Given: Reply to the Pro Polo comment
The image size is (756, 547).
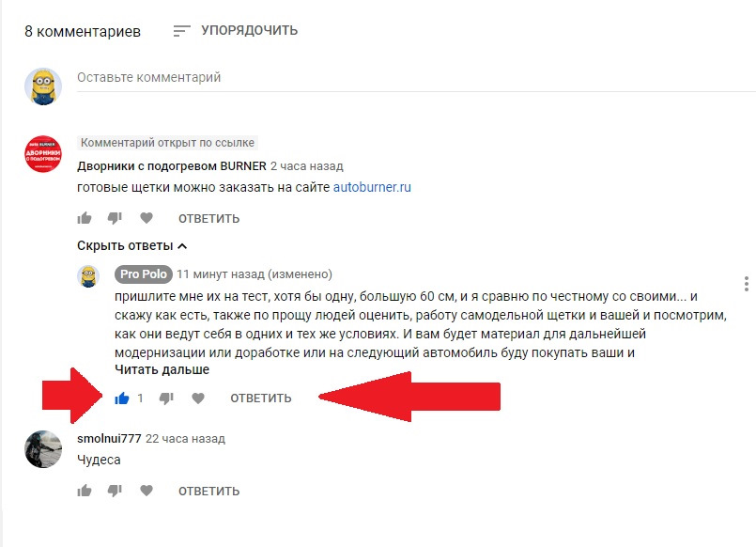Looking at the screenshot, I should pyautogui.click(x=261, y=398).
